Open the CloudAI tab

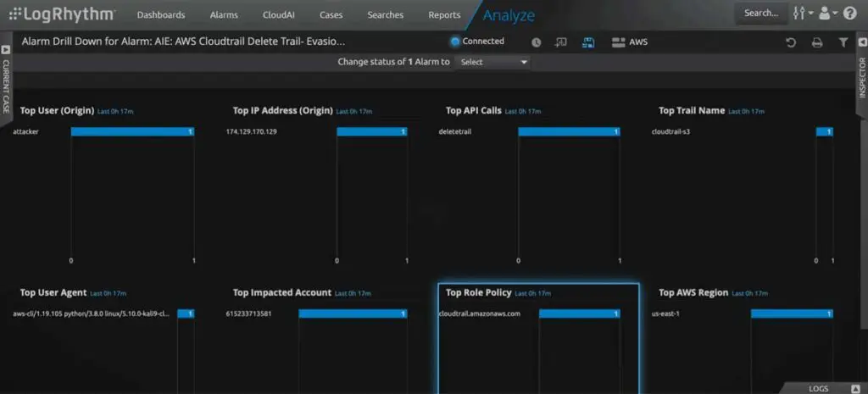(278, 15)
